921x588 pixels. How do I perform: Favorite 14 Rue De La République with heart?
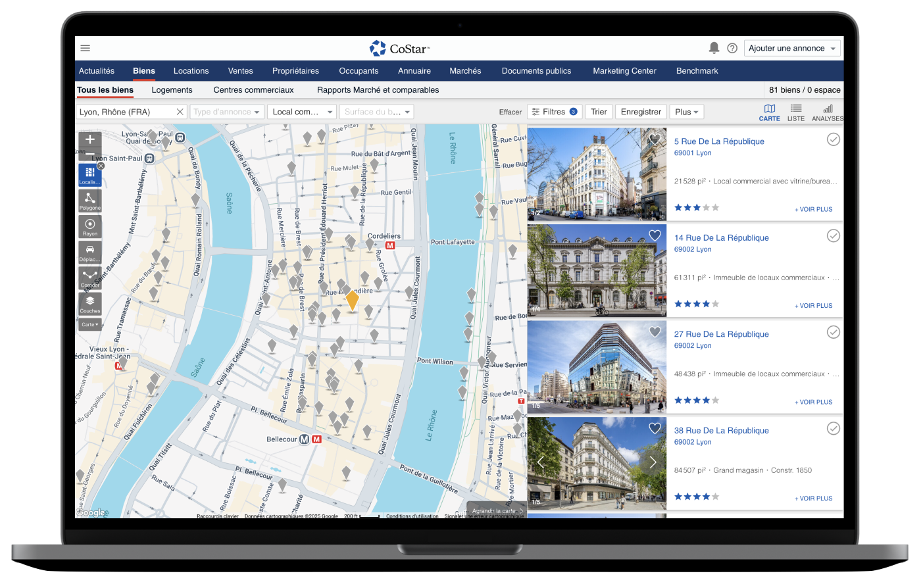tap(655, 235)
